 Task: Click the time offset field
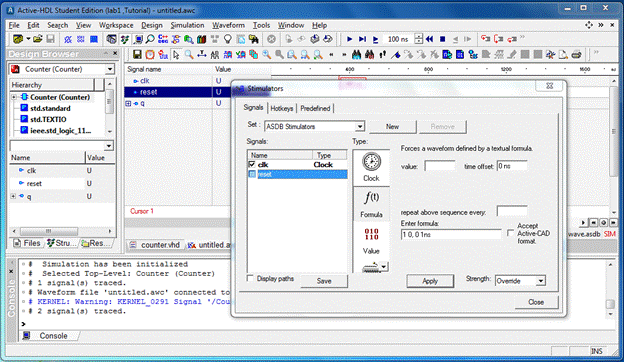pos(512,166)
